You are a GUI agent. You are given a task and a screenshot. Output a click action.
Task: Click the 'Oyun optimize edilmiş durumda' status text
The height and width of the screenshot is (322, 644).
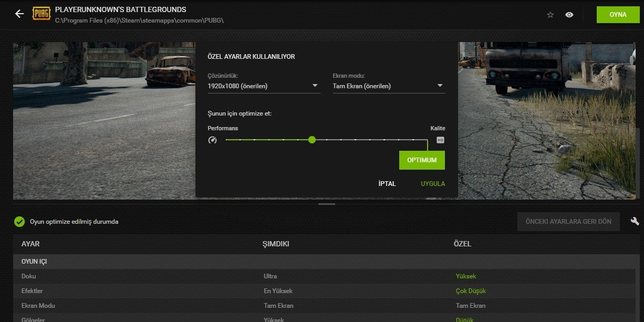(74, 222)
